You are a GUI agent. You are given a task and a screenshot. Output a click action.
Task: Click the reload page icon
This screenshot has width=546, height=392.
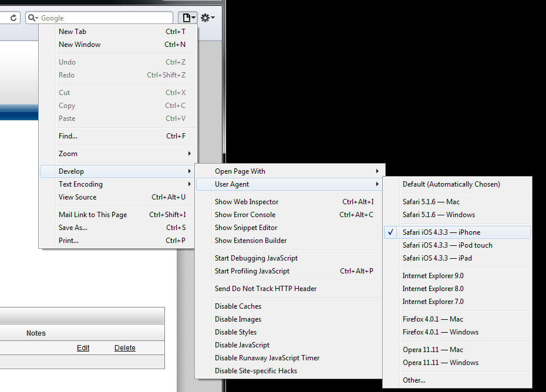click(14, 18)
